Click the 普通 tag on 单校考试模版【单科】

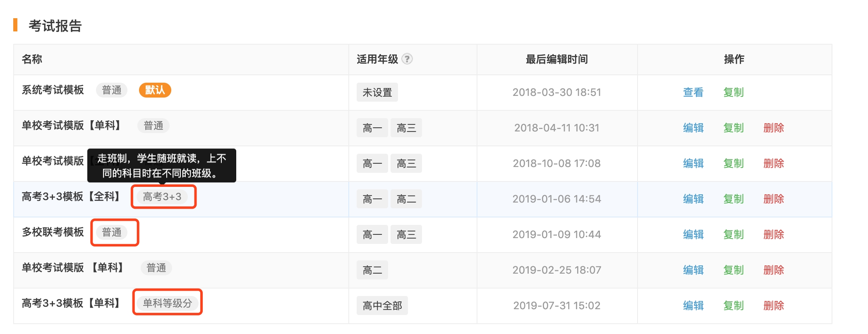(x=153, y=125)
